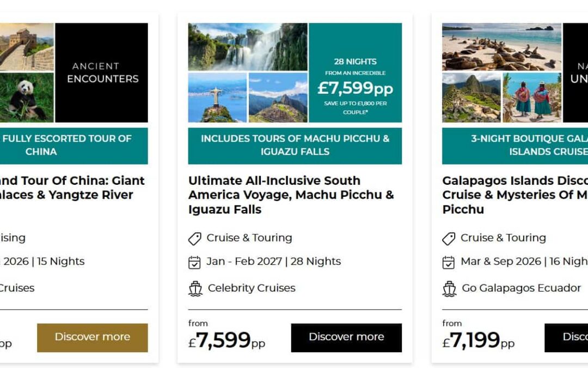Click the Iguazu Falls waterfall photo
This screenshot has width=588, height=368.
pyautogui.click(x=248, y=46)
